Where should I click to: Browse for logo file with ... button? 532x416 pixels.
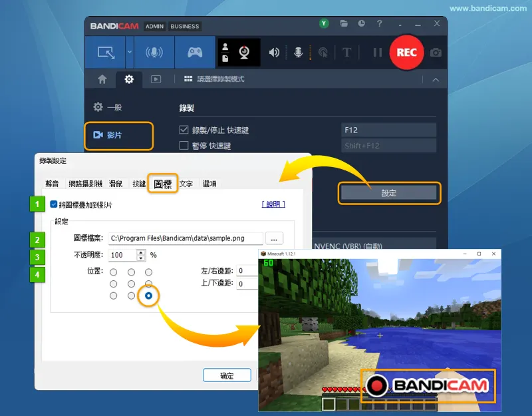pyautogui.click(x=274, y=238)
